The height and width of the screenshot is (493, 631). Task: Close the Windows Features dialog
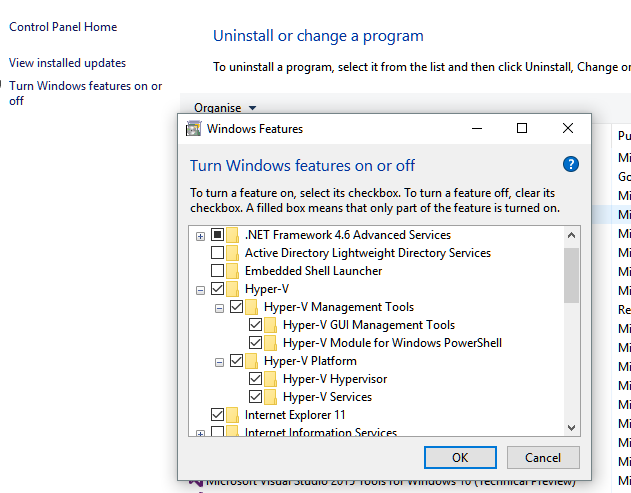coord(568,128)
